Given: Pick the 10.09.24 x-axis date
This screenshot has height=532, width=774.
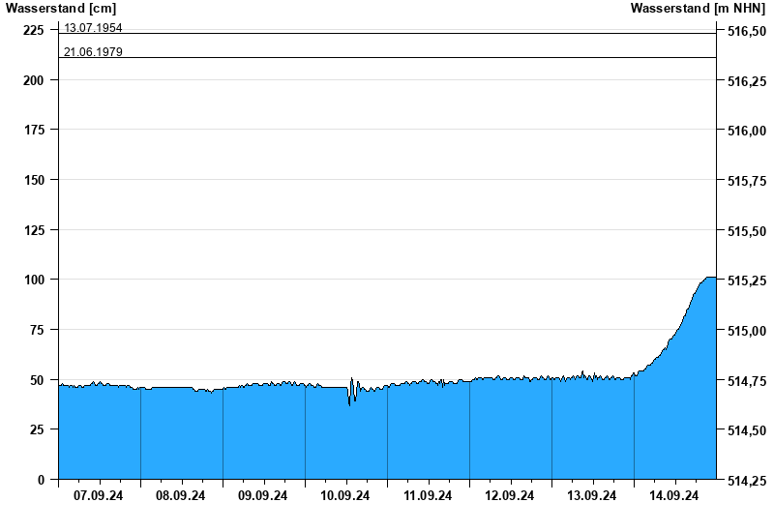Looking at the screenshot, I should [345, 496].
